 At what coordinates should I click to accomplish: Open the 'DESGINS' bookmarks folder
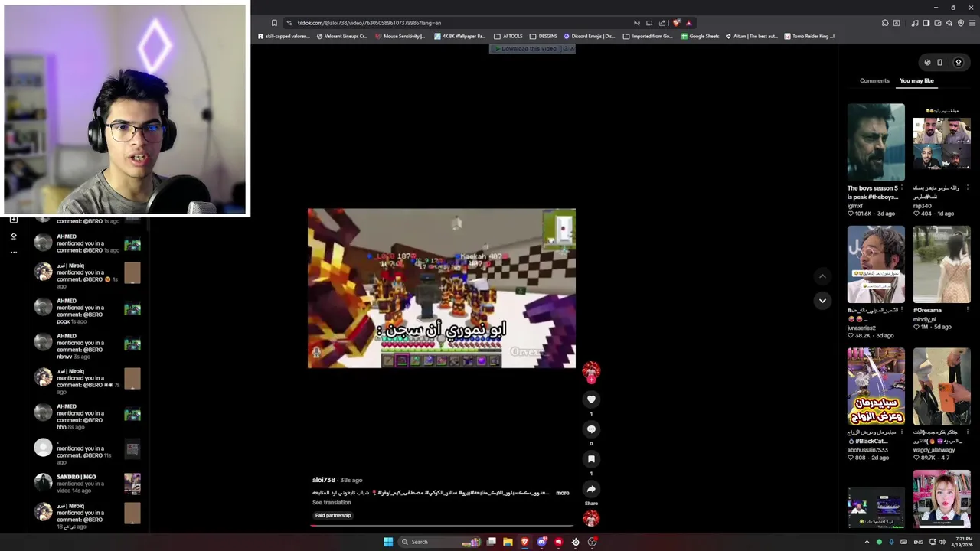[x=544, y=36]
